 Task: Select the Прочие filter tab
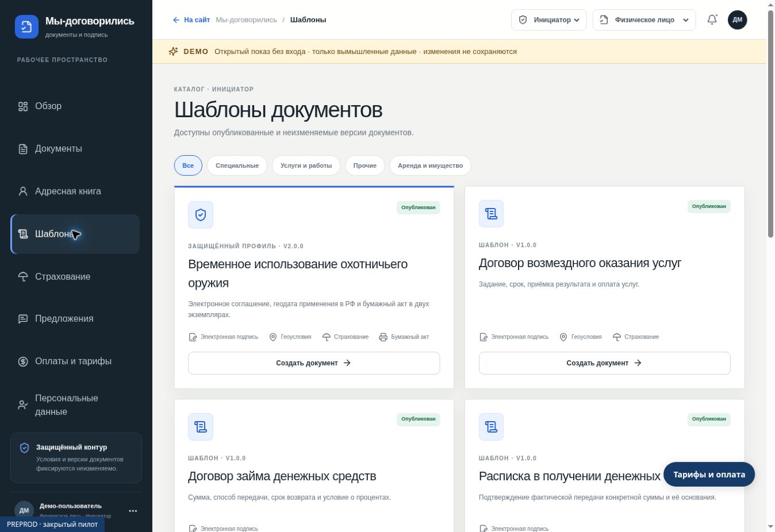[365, 165]
